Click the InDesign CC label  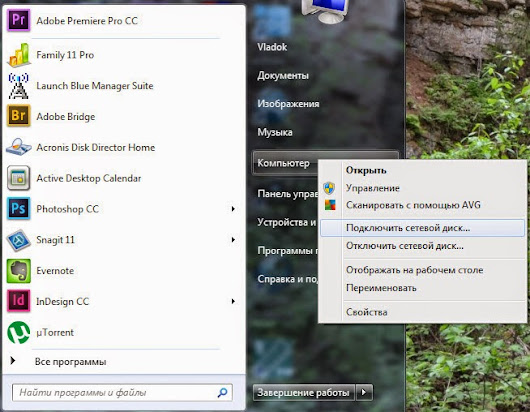pos(63,301)
